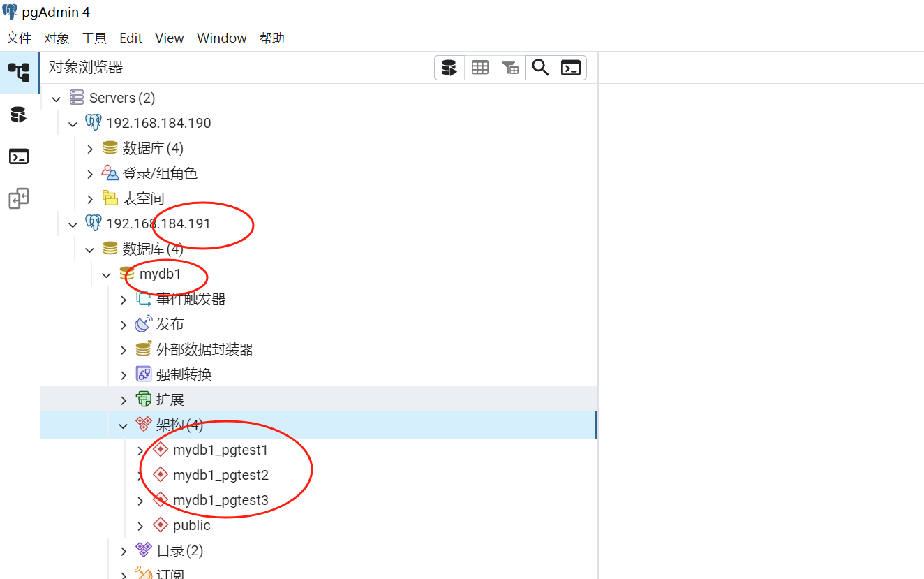Click the mydb1 database icon
This screenshot has height=579, width=924.
pos(127,274)
